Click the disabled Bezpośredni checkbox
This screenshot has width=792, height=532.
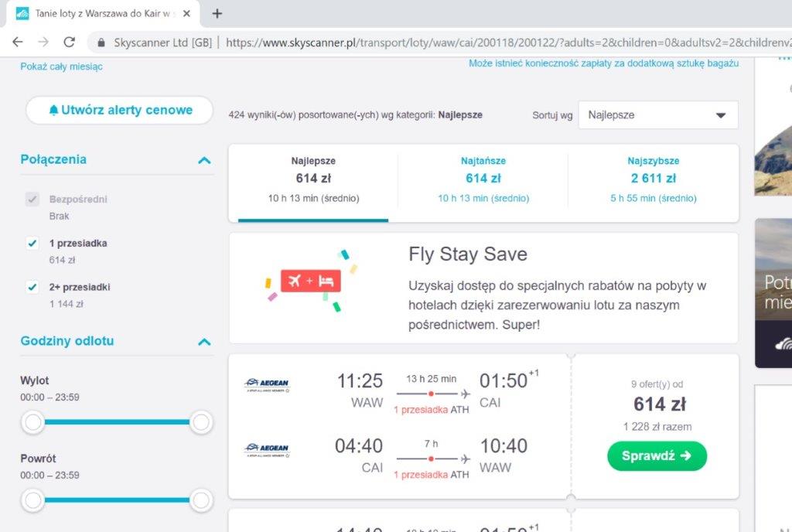[32, 199]
